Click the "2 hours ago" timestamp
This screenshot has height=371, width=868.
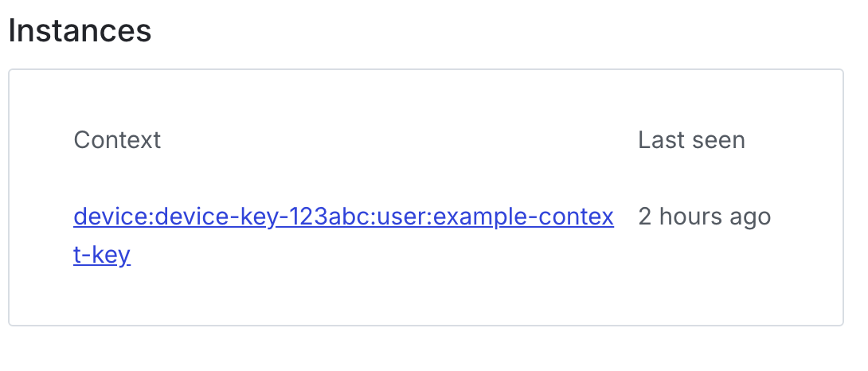click(704, 217)
